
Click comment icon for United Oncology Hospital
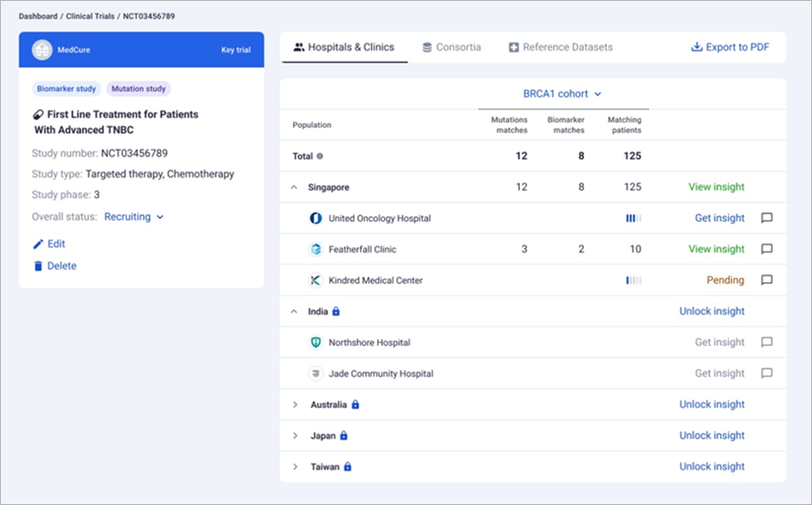[x=766, y=218]
